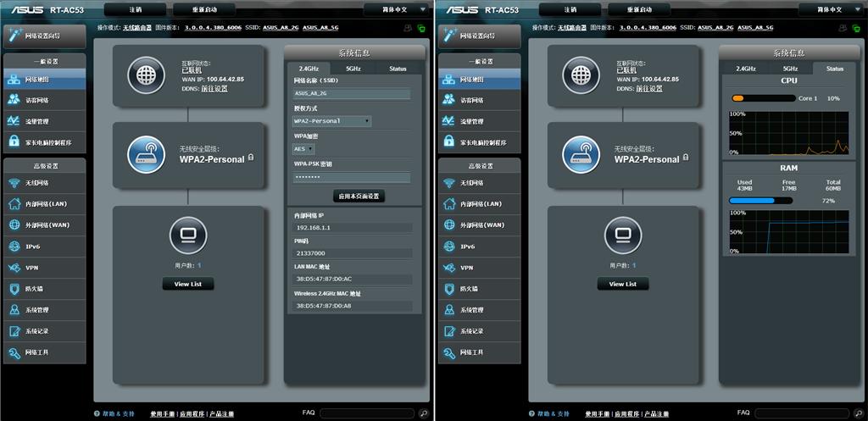Click View List button in right screenshot
Screen dimensions: 868x421
[x=623, y=284]
